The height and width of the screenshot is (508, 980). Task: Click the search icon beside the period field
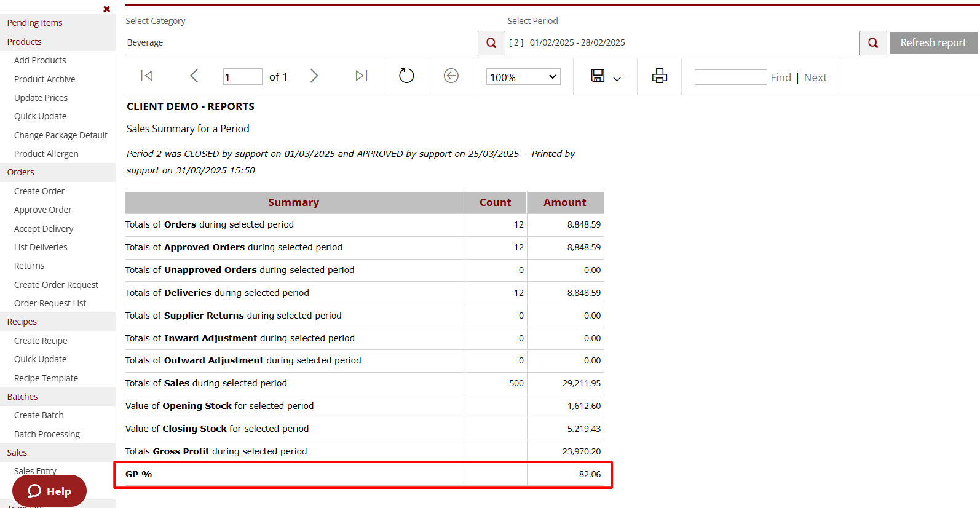[872, 43]
